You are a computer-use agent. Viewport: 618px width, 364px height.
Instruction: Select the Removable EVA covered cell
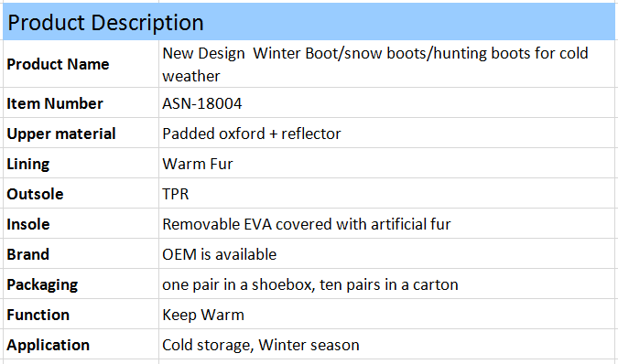point(386,224)
